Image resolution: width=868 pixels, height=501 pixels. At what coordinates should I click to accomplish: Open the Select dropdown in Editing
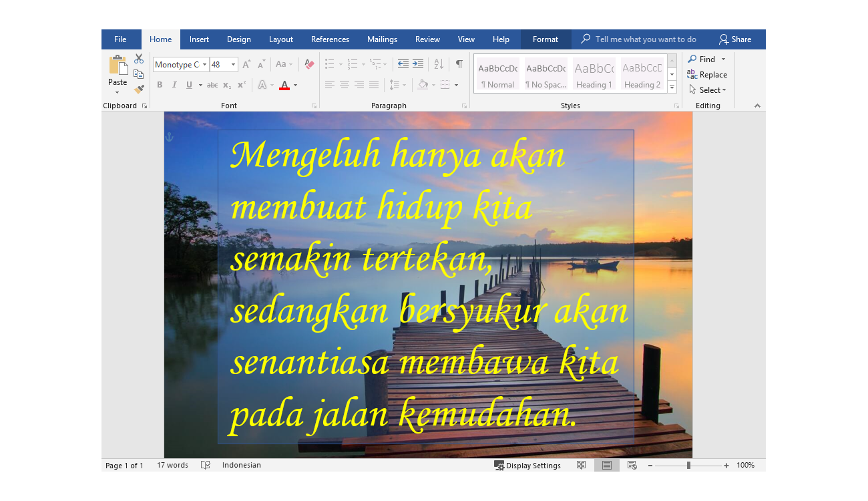708,90
